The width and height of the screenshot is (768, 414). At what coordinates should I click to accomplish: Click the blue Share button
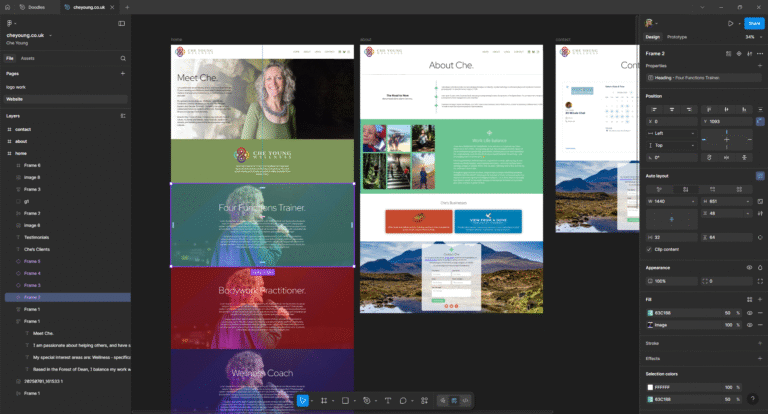click(x=754, y=24)
